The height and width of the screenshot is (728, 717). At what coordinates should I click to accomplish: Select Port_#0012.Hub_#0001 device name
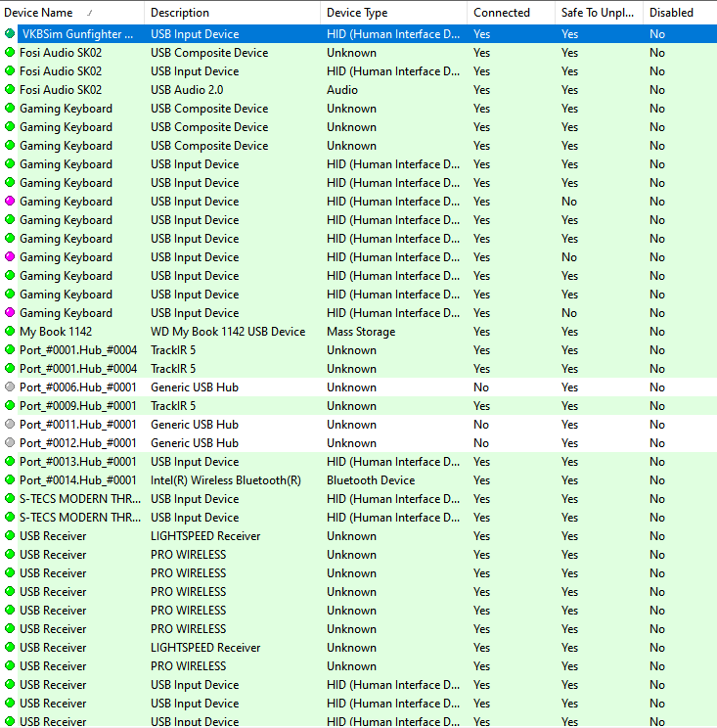click(78, 443)
